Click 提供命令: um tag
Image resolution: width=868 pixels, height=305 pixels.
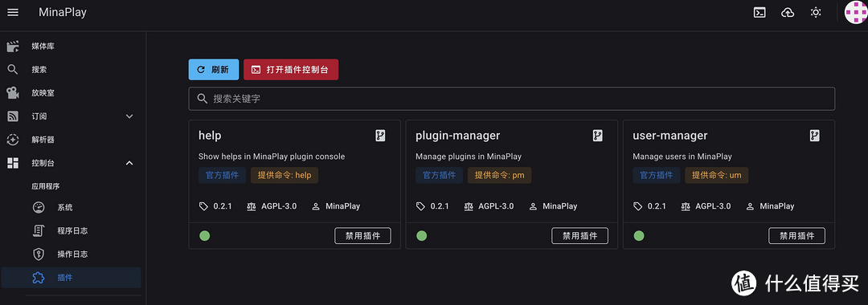(716, 175)
